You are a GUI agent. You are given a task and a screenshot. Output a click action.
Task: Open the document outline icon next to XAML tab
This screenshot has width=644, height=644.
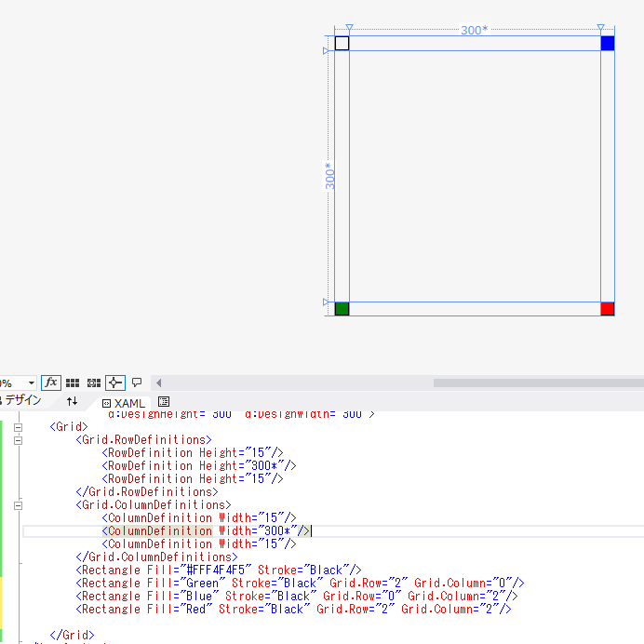point(164,402)
